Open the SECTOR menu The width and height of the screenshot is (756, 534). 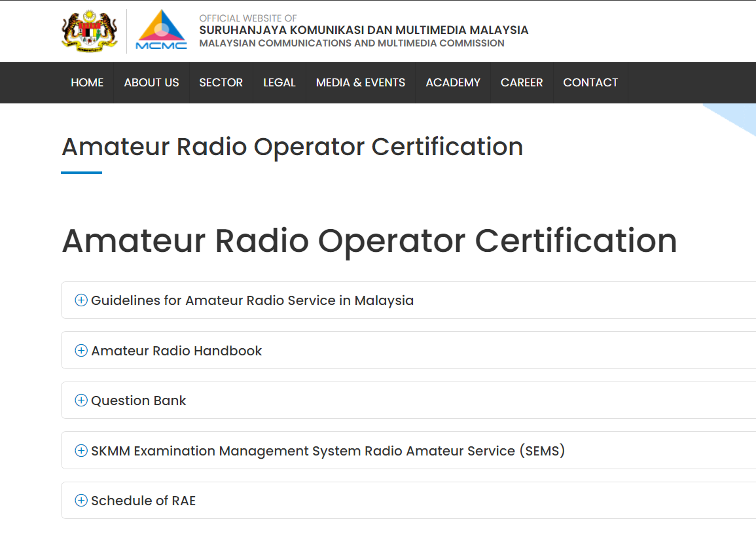[x=221, y=82]
